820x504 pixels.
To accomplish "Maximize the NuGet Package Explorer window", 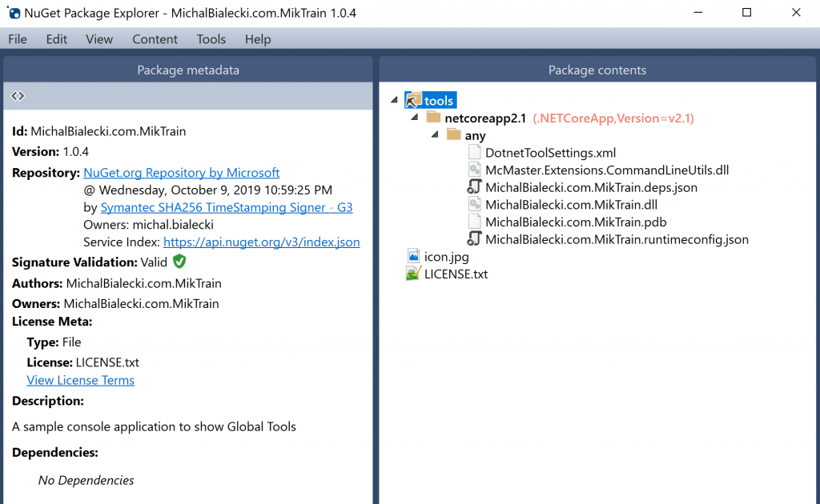I will click(747, 13).
